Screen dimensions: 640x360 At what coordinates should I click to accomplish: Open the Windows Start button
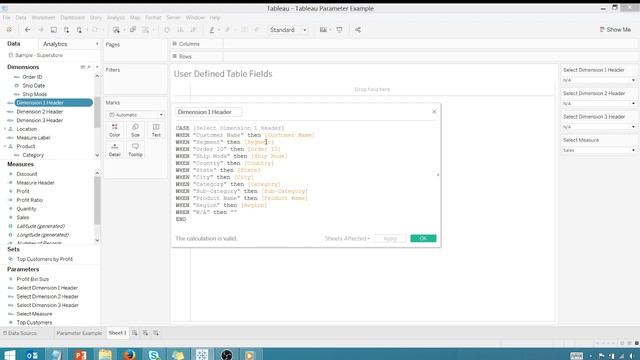(10, 355)
